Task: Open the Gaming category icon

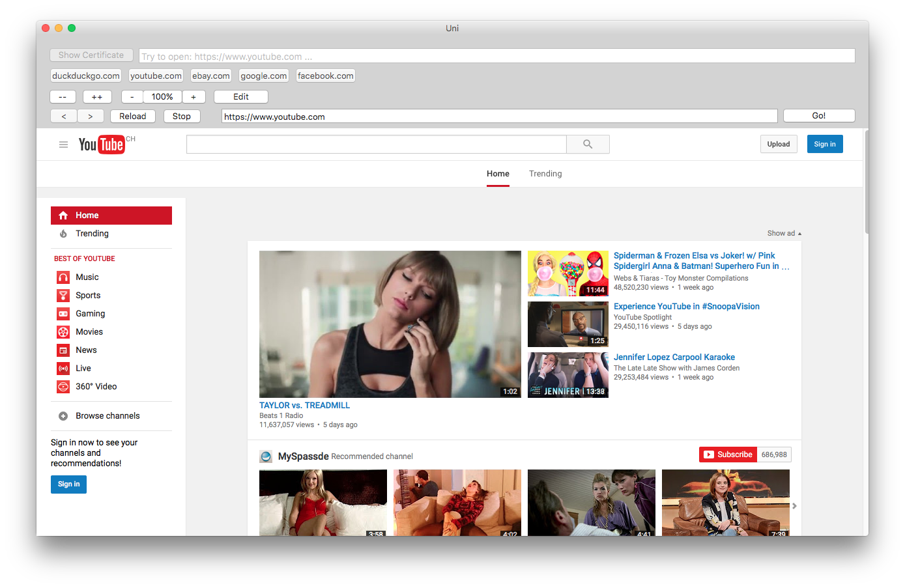Action: tap(63, 314)
